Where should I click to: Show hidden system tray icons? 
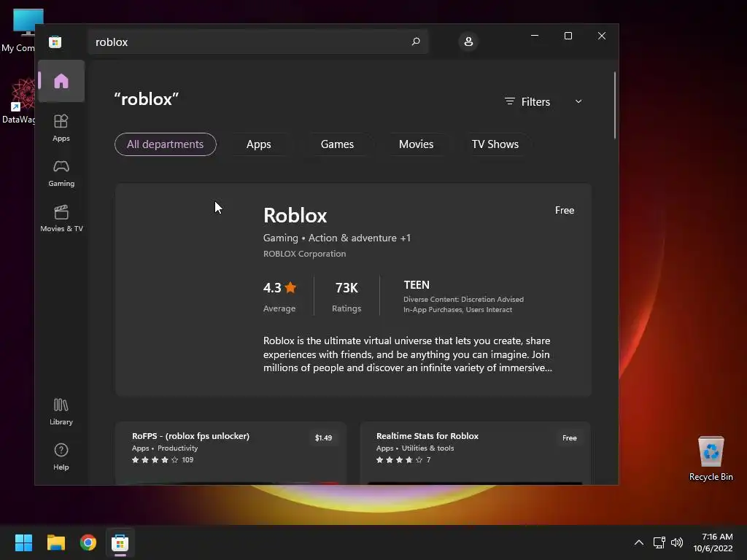click(639, 542)
